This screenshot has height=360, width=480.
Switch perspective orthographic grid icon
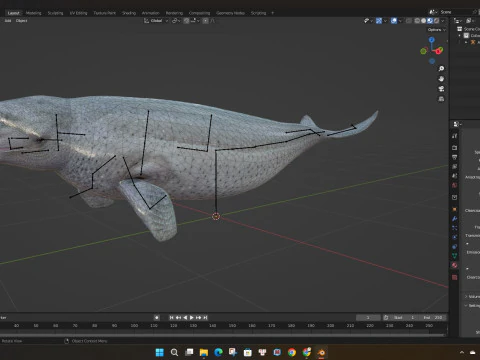(441, 99)
